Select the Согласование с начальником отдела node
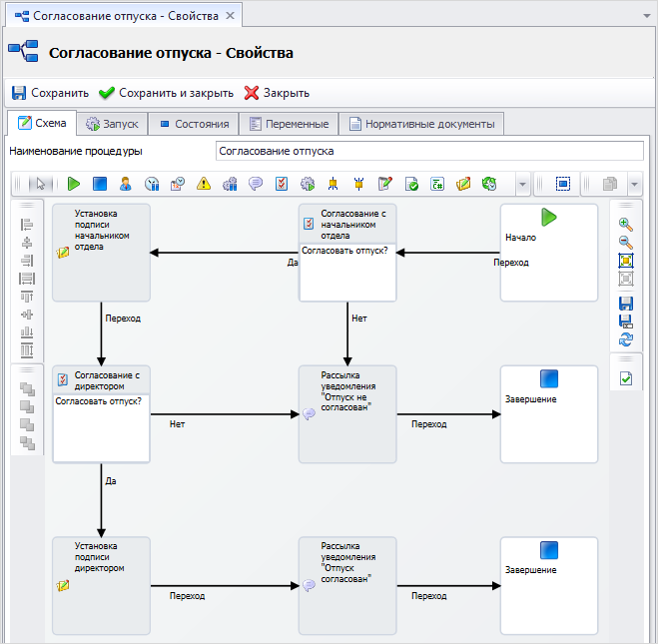Screen dimensions: 658x644 point(347,253)
